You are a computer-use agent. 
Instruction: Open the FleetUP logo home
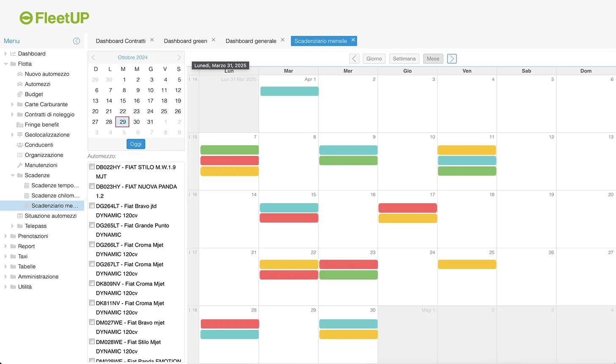(x=55, y=18)
